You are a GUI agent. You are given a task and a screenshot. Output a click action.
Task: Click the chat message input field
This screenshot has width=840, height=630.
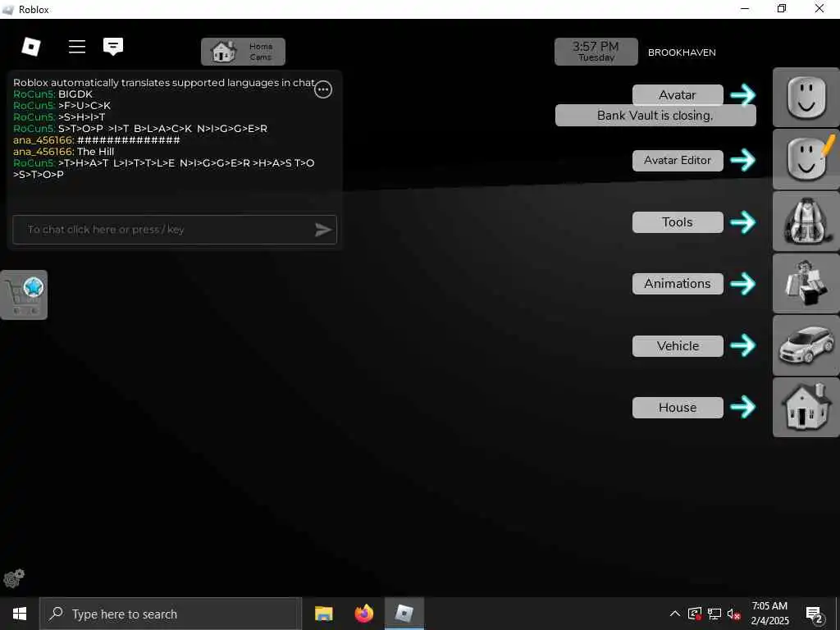175,230
